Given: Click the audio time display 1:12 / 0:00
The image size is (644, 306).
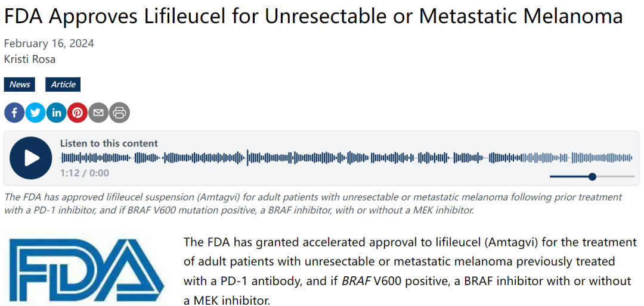Looking at the screenshot, I should 85,173.
